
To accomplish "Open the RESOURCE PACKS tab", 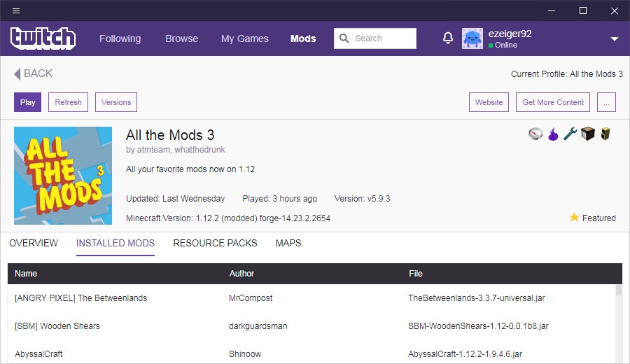I will 215,243.
